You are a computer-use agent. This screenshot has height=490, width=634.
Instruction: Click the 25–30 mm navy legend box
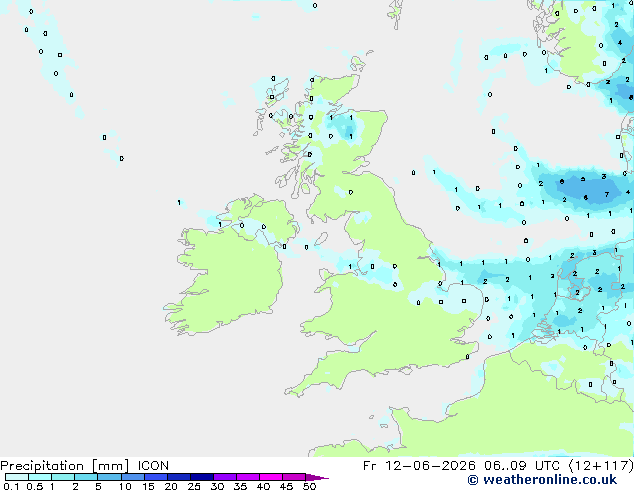pyautogui.click(x=202, y=477)
